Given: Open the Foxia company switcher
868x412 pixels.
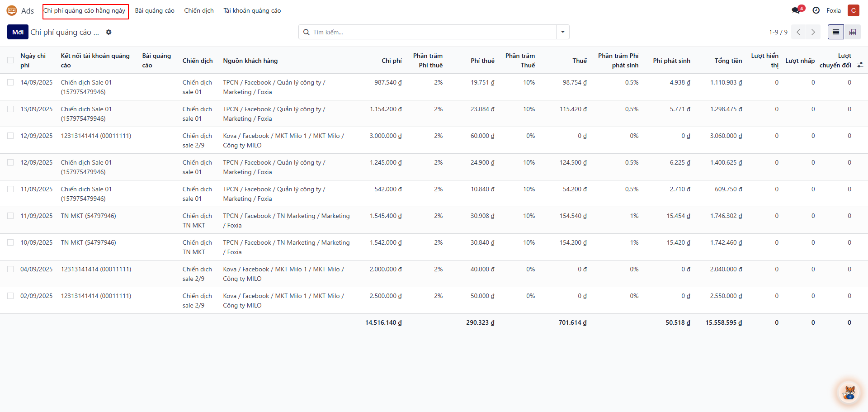Looking at the screenshot, I should tap(833, 10).
